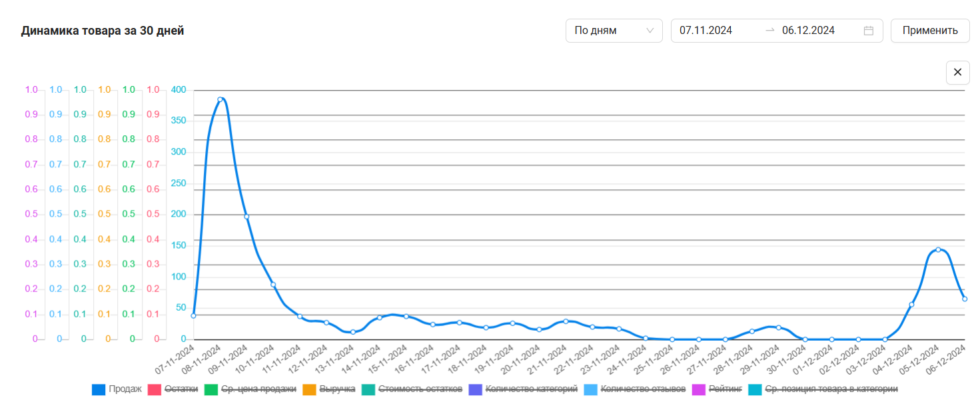Show the 'Стоимость остатков' series
Image resolution: width=980 pixels, height=410 pixels.
412,389
